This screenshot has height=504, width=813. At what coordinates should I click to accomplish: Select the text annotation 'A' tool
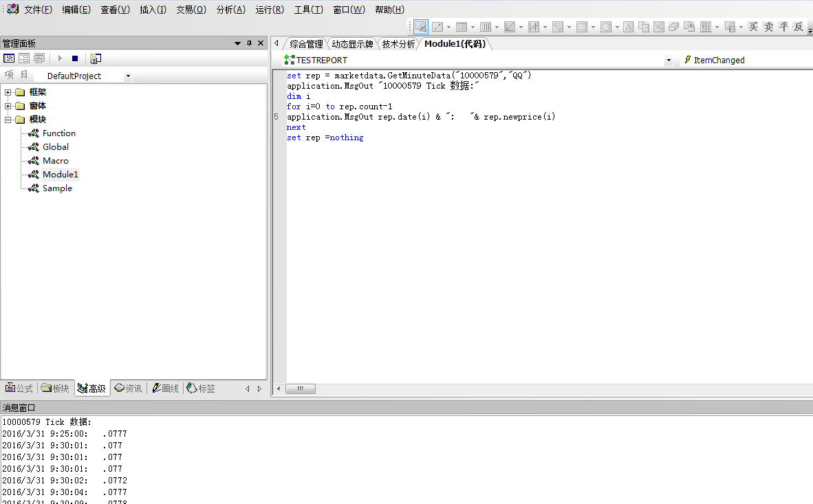629,27
